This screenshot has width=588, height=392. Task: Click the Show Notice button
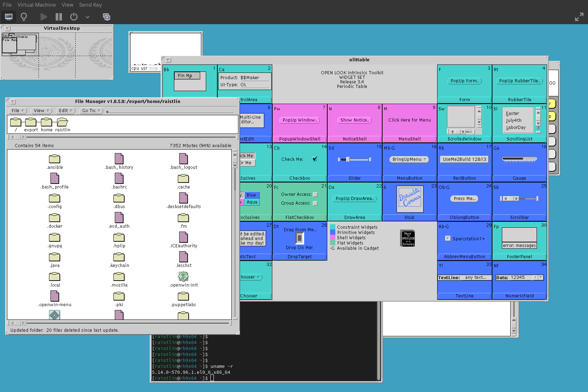point(355,120)
